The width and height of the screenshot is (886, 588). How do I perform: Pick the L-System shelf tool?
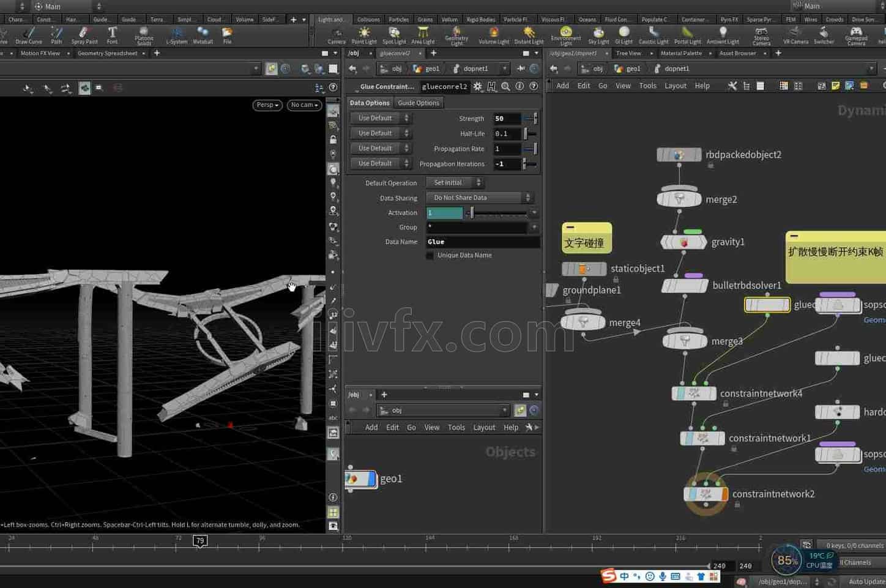click(176, 35)
